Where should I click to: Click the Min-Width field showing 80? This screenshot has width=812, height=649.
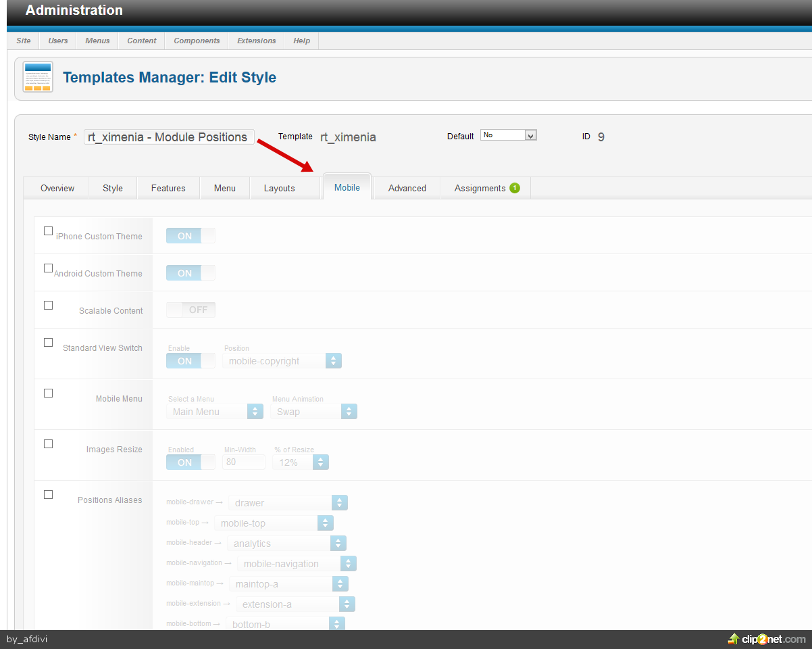[244, 462]
